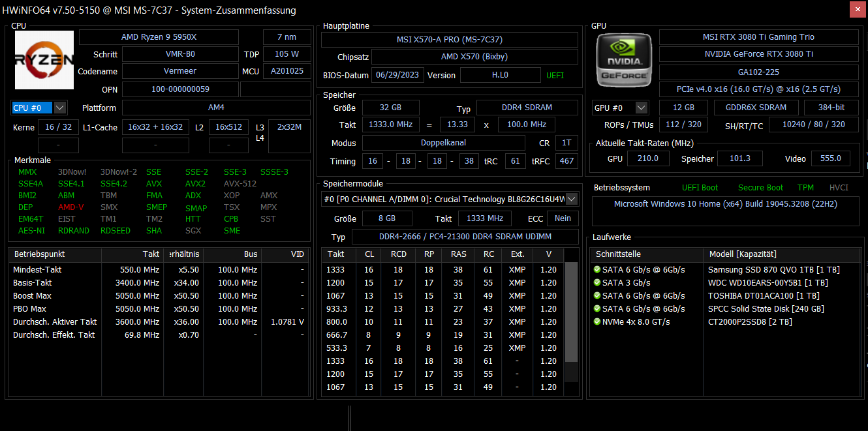Click the AMD X570 (Bixby) chipset field
Screen dimensions: 868x431
pos(474,57)
